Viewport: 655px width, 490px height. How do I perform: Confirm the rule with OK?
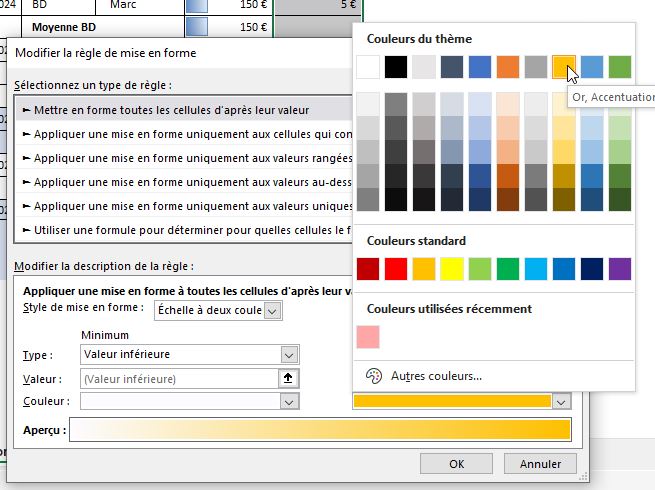[456, 464]
